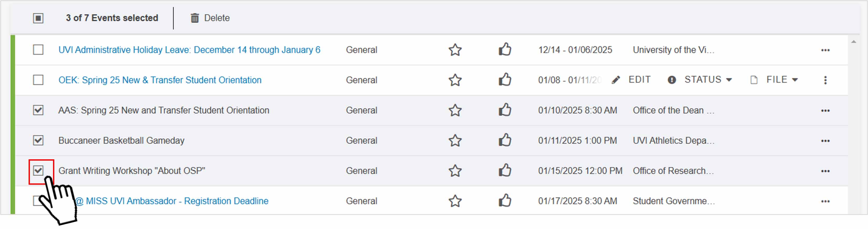868x229 pixels.
Task: Toggle the select-all events checkbox
Action: (38, 18)
